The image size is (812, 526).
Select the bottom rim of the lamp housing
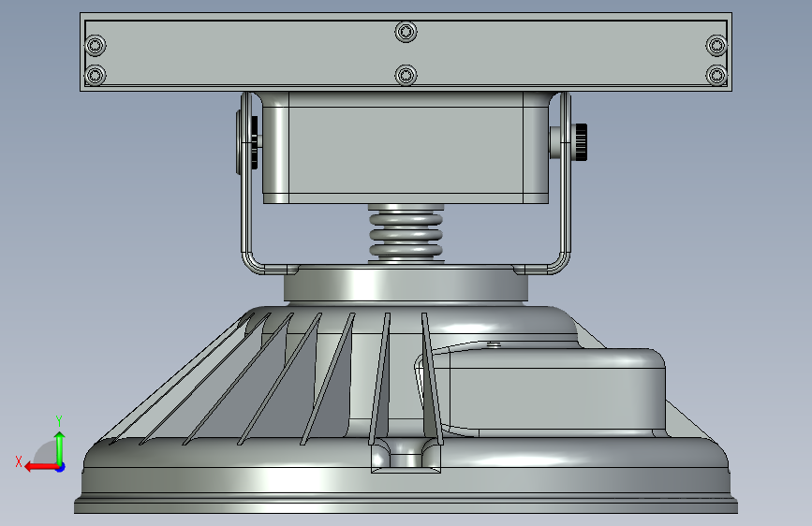coord(406,505)
